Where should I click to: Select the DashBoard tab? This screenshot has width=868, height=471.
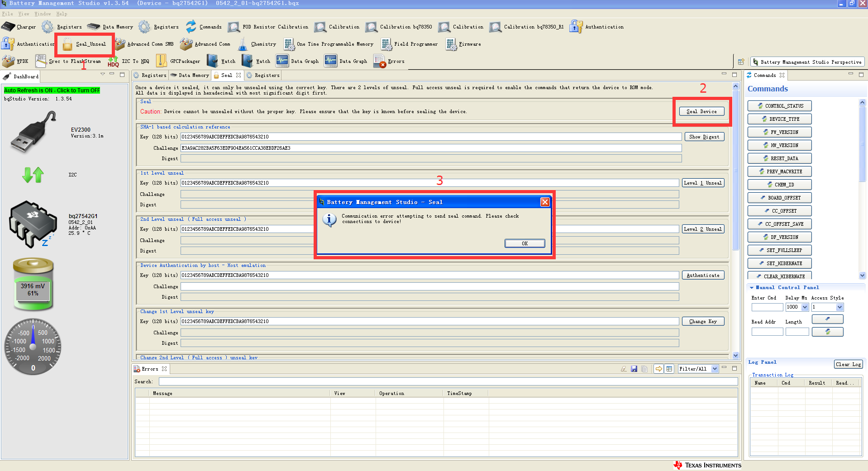coord(20,76)
